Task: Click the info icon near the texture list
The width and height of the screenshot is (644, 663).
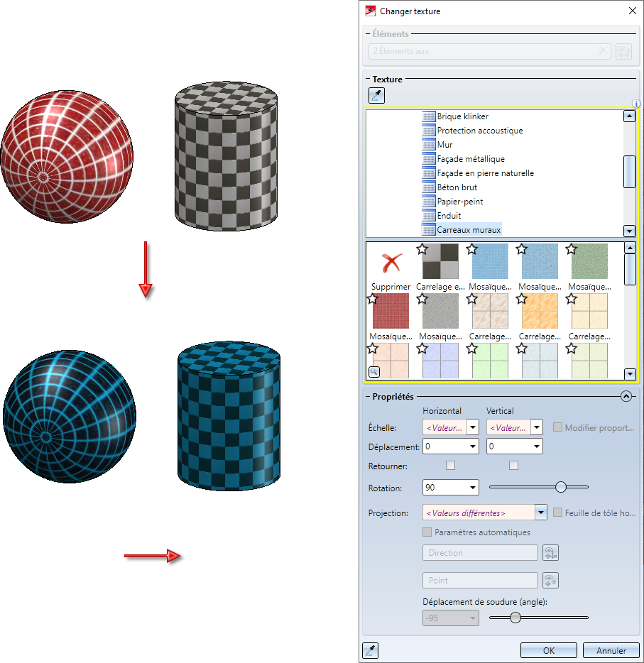Action: click(636, 104)
